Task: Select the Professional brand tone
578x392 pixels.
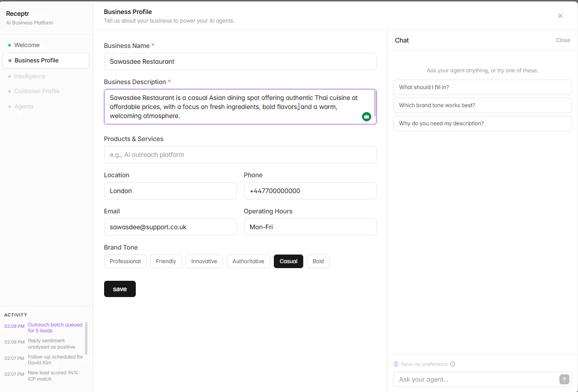Action: tap(125, 261)
